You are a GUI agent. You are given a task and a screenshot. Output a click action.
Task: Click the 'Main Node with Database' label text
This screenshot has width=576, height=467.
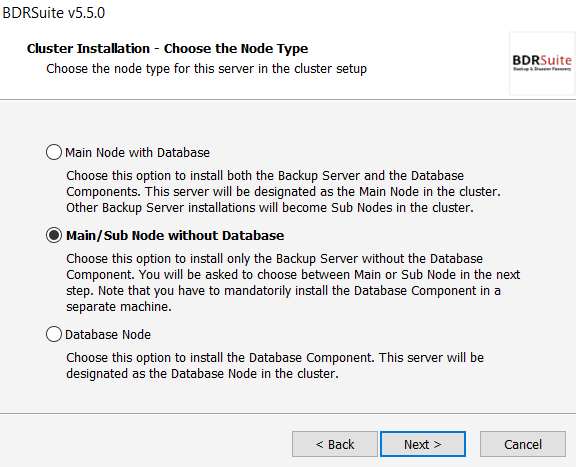pos(137,152)
